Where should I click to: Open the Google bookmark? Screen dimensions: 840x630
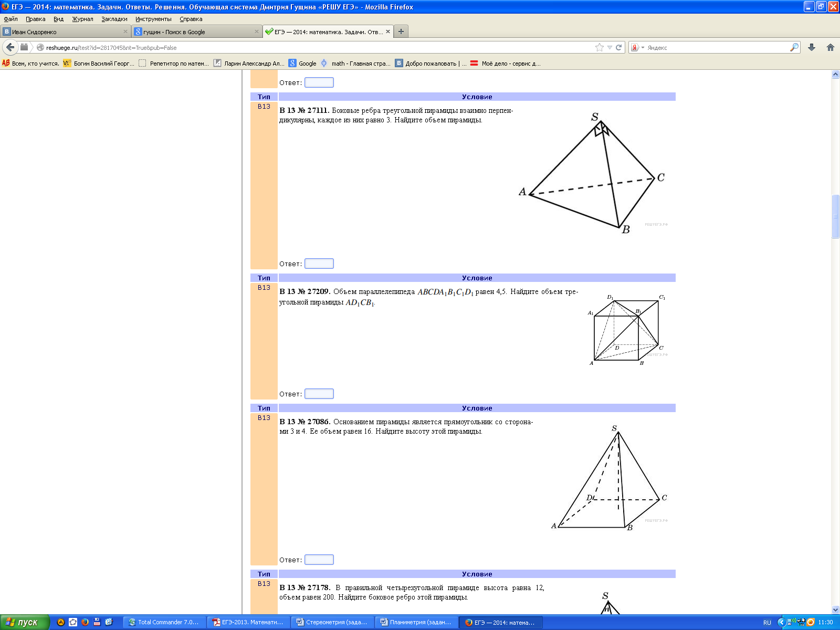pos(302,63)
